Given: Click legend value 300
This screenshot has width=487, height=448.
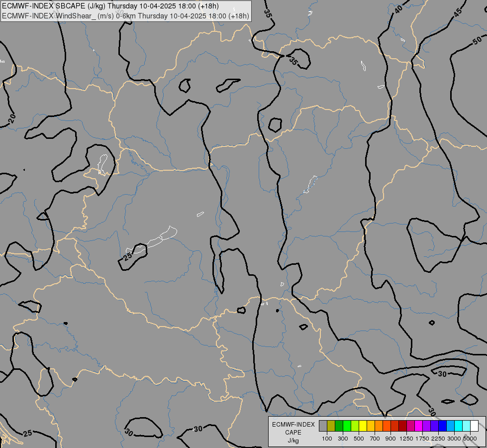Looking at the screenshot, I should coord(343,439).
